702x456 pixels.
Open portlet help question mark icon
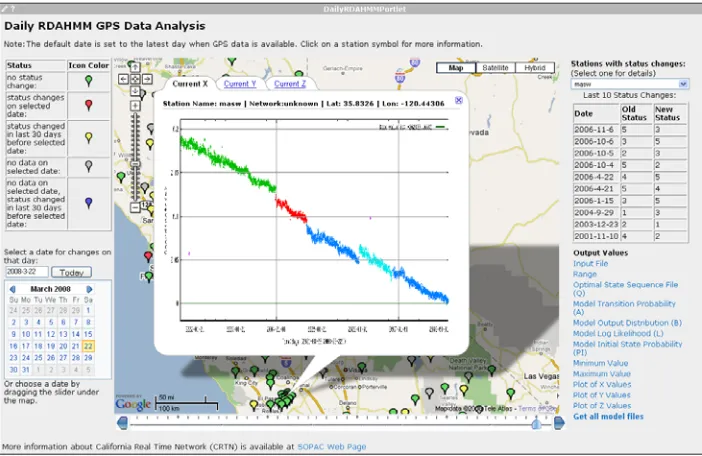tap(12, 9)
